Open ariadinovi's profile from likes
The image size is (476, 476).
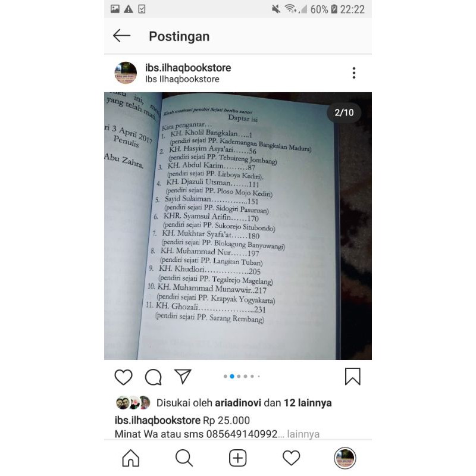[238, 403]
